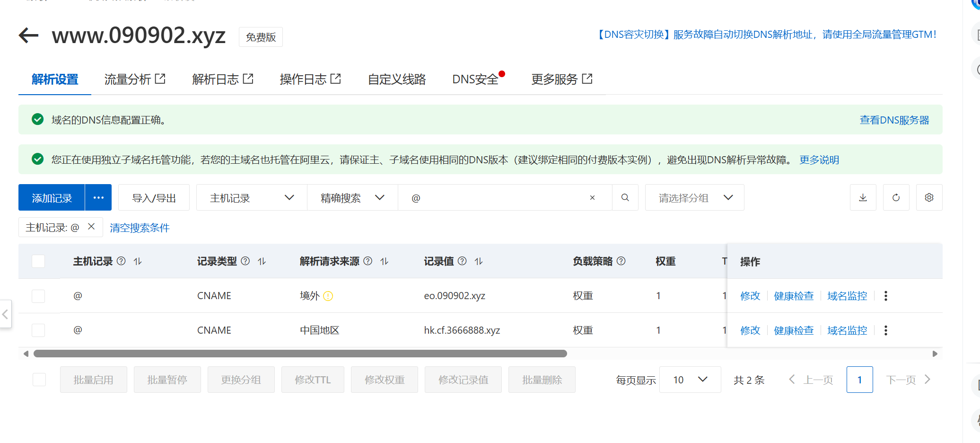
Task: Click the 修改TTL button
Action: click(313, 380)
